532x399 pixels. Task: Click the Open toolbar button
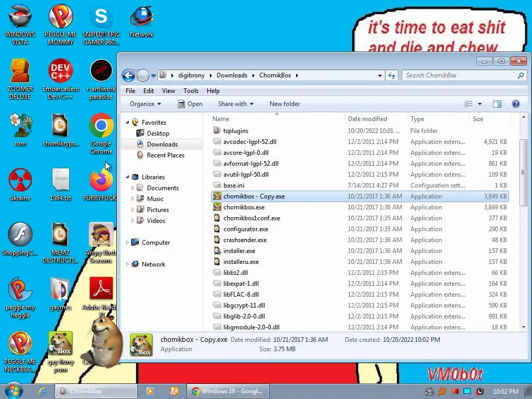coord(190,104)
